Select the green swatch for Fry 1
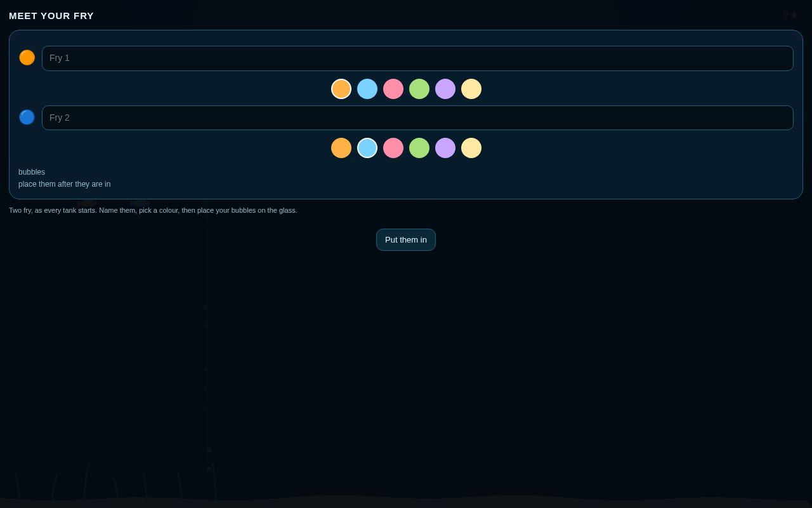The width and height of the screenshot is (812, 508). pyautogui.click(x=419, y=89)
